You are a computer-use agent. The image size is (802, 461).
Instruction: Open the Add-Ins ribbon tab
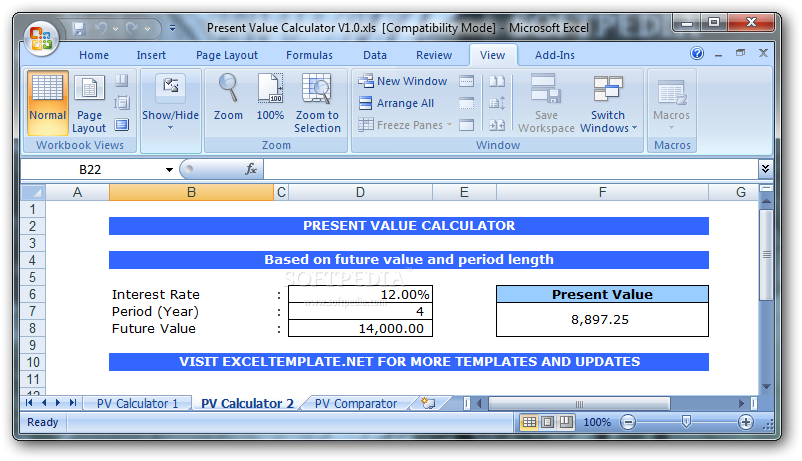[554, 55]
